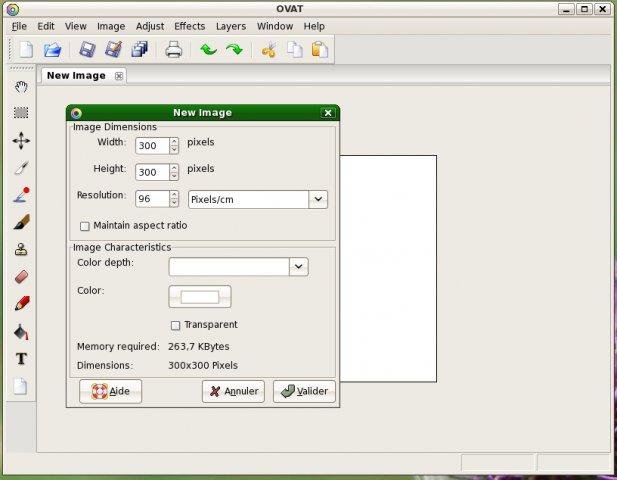
Task: Click the Paste clipboard icon
Action: pos(320,50)
